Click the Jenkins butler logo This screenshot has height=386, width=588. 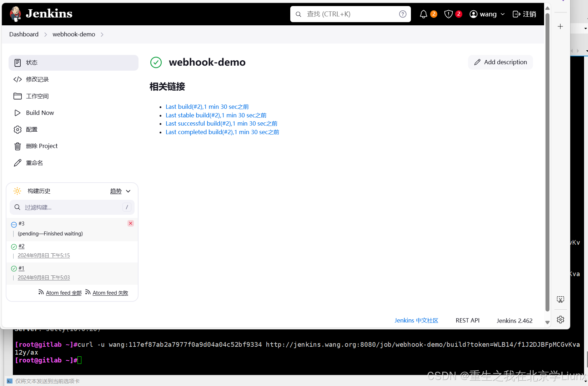pyautogui.click(x=15, y=14)
